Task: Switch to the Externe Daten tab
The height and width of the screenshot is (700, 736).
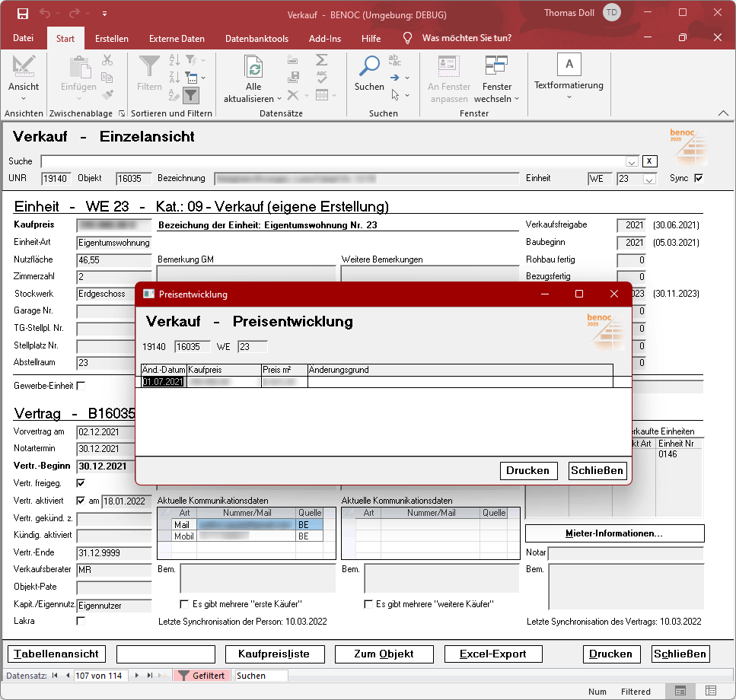Action: point(177,38)
